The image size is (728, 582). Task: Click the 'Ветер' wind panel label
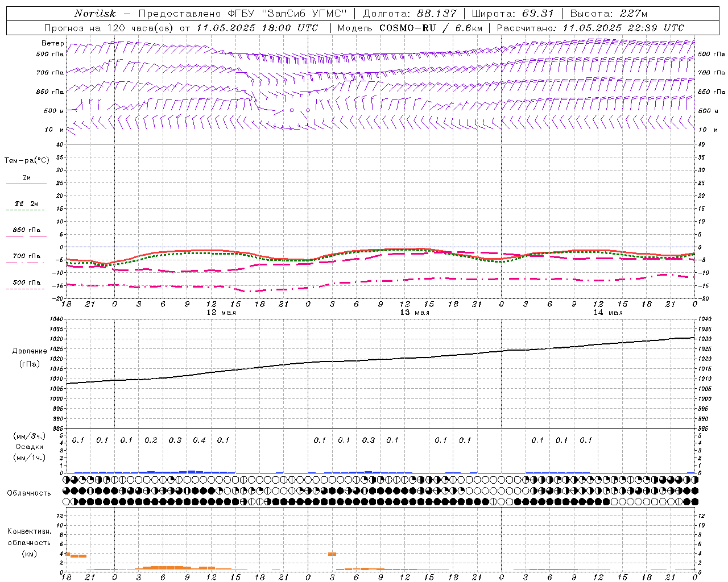(x=53, y=43)
